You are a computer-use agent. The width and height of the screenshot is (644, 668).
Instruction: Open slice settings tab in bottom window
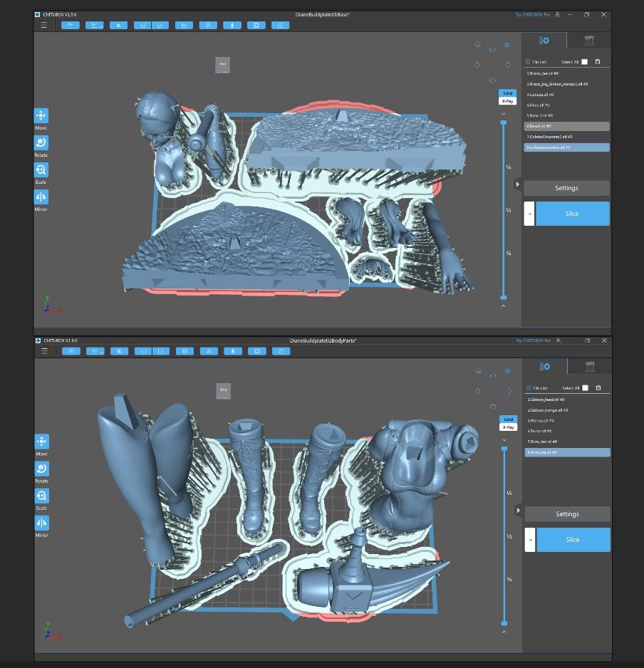click(545, 366)
